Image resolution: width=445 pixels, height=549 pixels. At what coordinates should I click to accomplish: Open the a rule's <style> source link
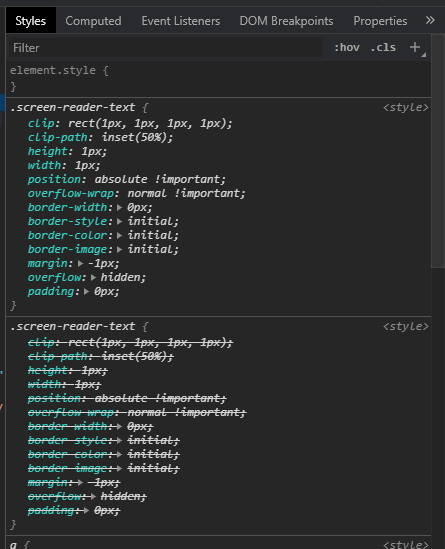(x=405, y=544)
